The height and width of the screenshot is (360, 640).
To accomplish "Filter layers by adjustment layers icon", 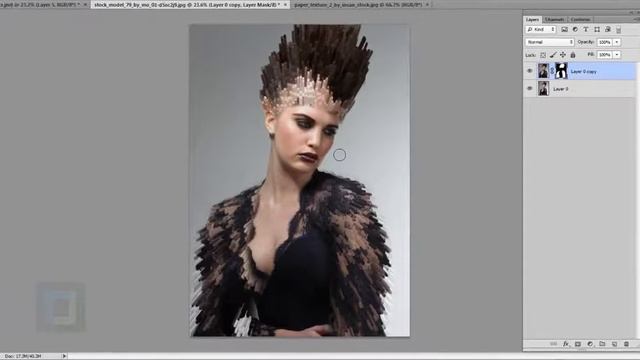I will 575,29.
